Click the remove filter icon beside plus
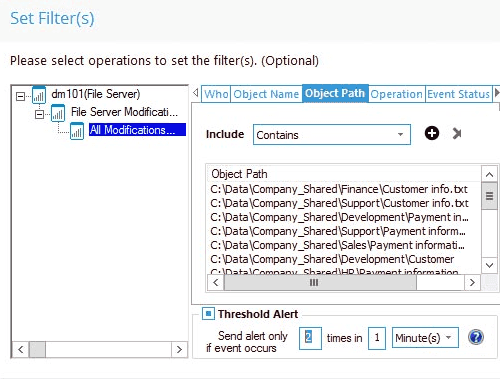Viewport: 500px width, 390px height. [457, 134]
